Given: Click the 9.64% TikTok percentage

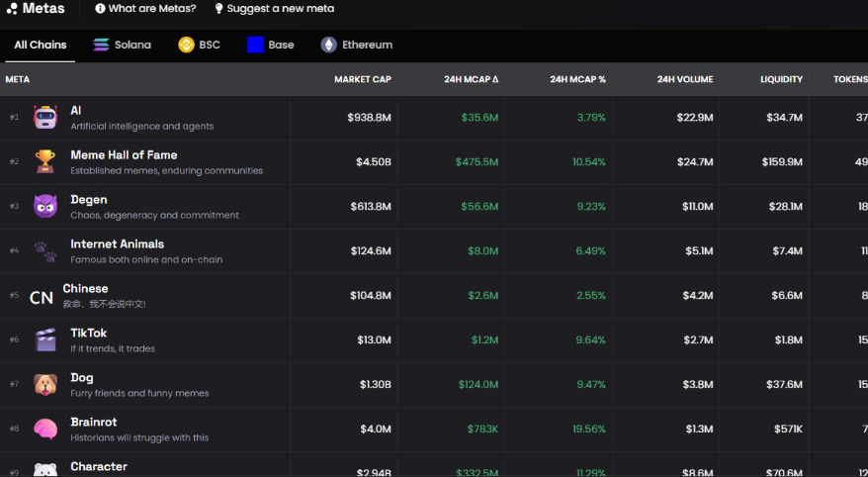Looking at the screenshot, I should tap(590, 339).
